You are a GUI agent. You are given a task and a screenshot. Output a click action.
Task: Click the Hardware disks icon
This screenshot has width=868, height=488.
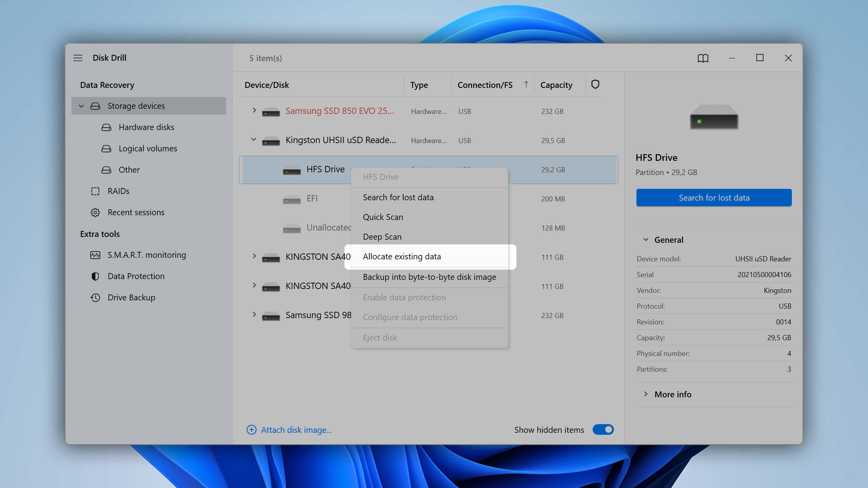(x=107, y=127)
